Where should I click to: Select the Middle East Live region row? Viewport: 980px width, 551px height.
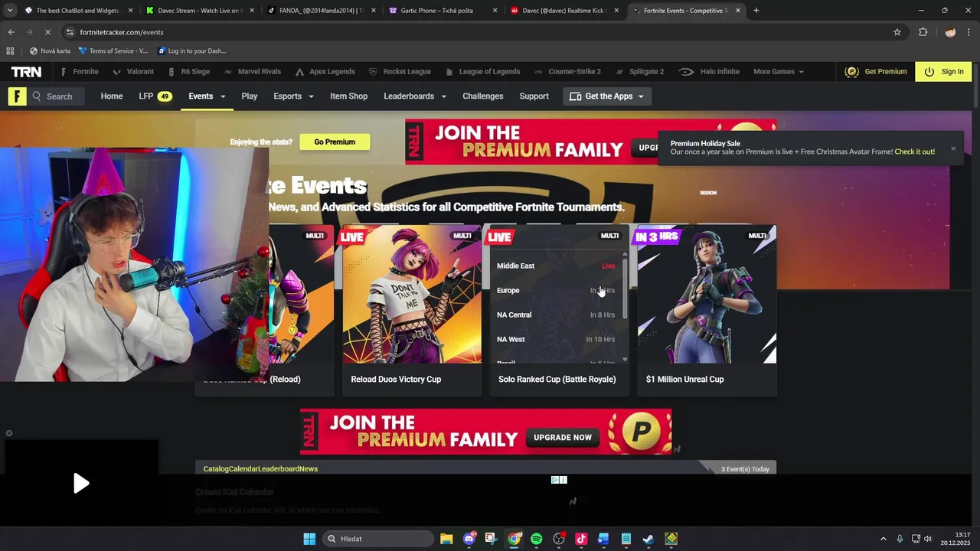tap(556, 266)
